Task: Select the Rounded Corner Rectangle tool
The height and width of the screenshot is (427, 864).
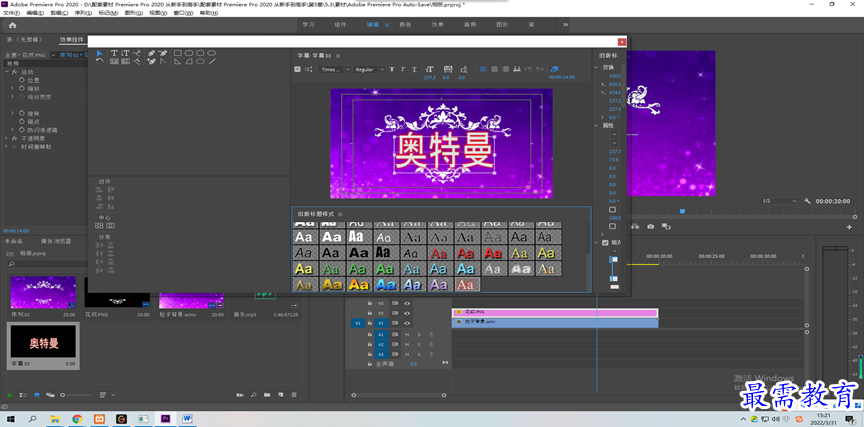Action: coord(200,53)
